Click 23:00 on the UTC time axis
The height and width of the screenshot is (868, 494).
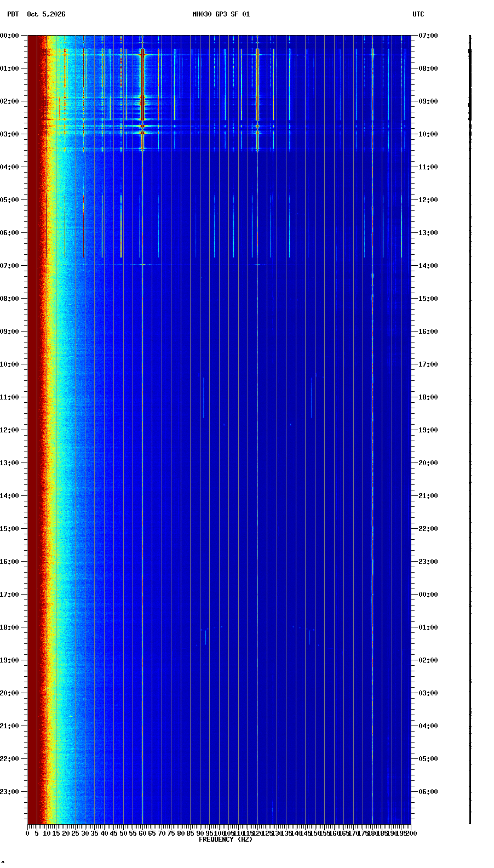428,562
